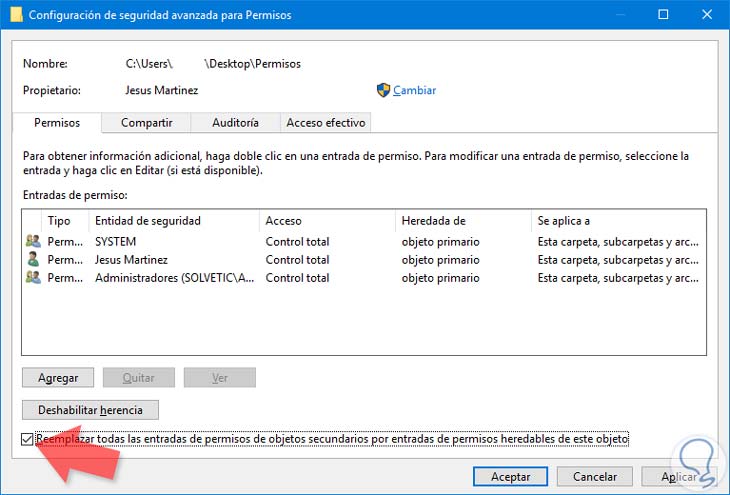Viewport: 730px width, 495px height.
Task: Click the Heredada de column header
Action: pos(433,220)
